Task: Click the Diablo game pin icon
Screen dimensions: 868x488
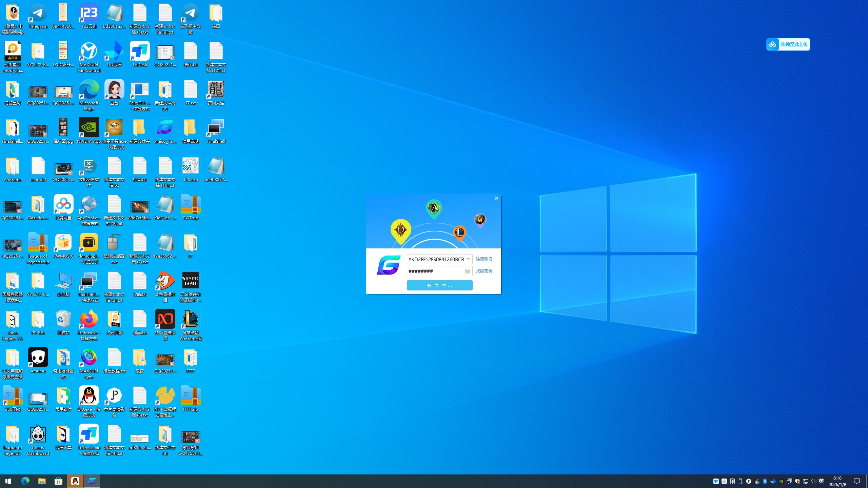Action: coord(400,230)
